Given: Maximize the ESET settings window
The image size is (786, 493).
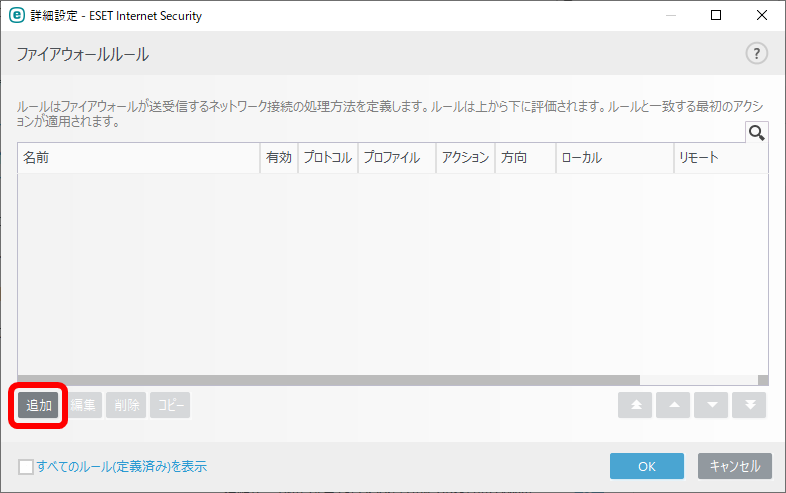Looking at the screenshot, I should 716,15.
